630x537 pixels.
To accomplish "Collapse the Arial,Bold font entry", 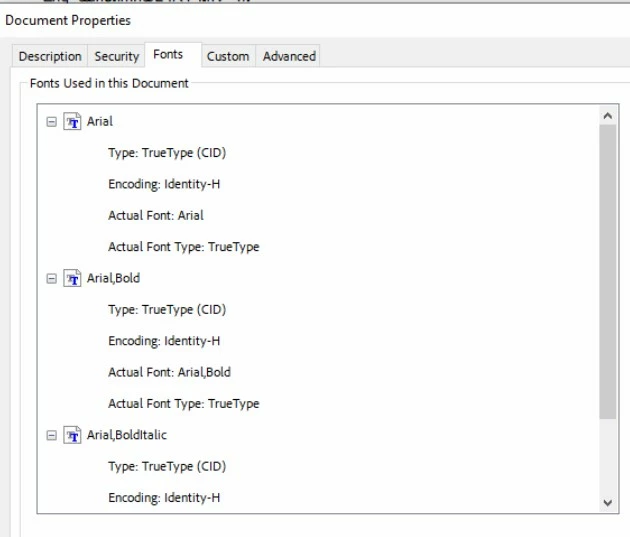I will [x=51, y=278].
